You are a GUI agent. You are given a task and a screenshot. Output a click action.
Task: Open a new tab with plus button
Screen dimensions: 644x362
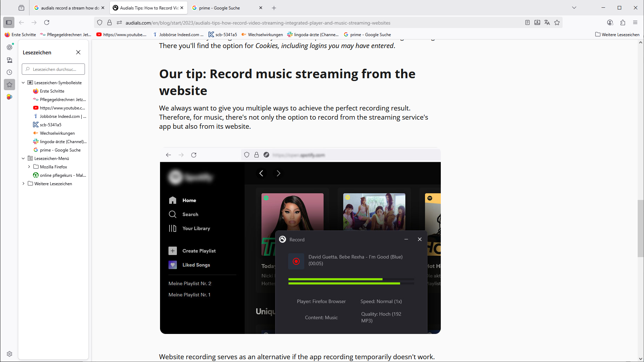pyautogui.click(x=274, y=8)
